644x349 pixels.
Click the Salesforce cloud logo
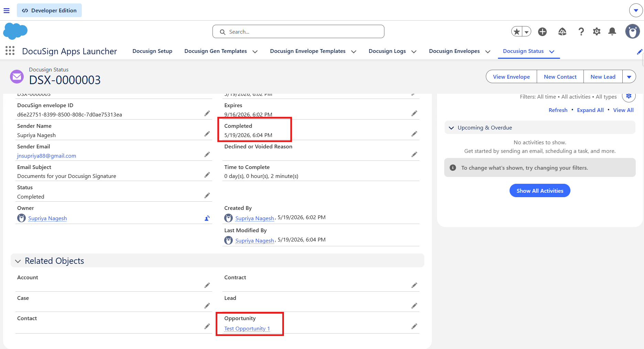point(15,31)
